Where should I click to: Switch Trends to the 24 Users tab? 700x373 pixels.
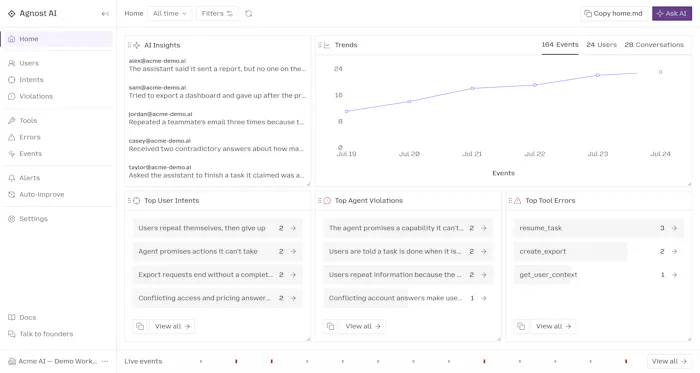click(601, 45)
